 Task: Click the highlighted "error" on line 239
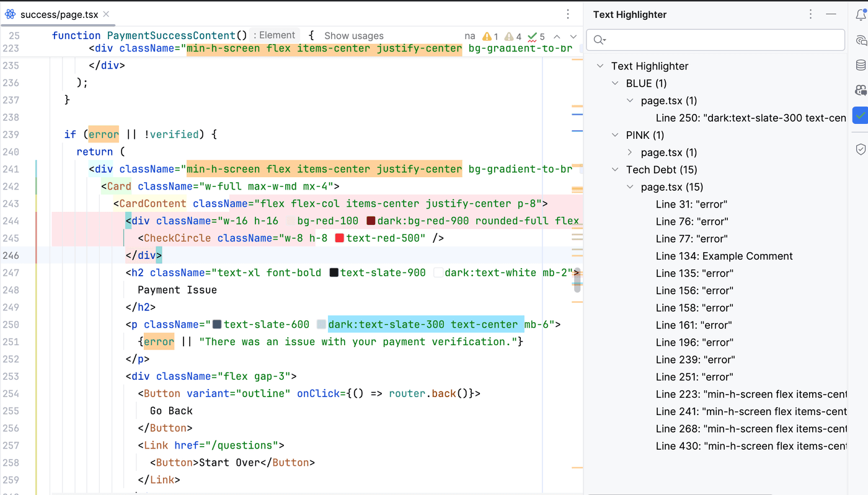pyautogui.click(x=104, y=134)
